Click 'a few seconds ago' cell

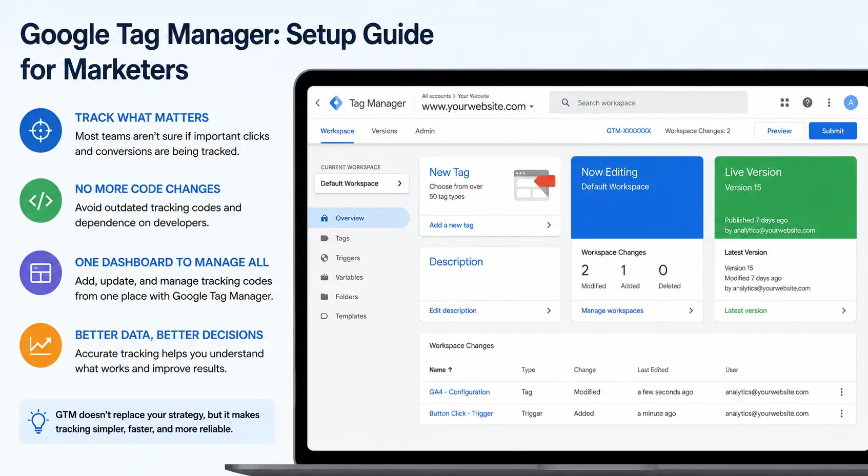(665, 392)
